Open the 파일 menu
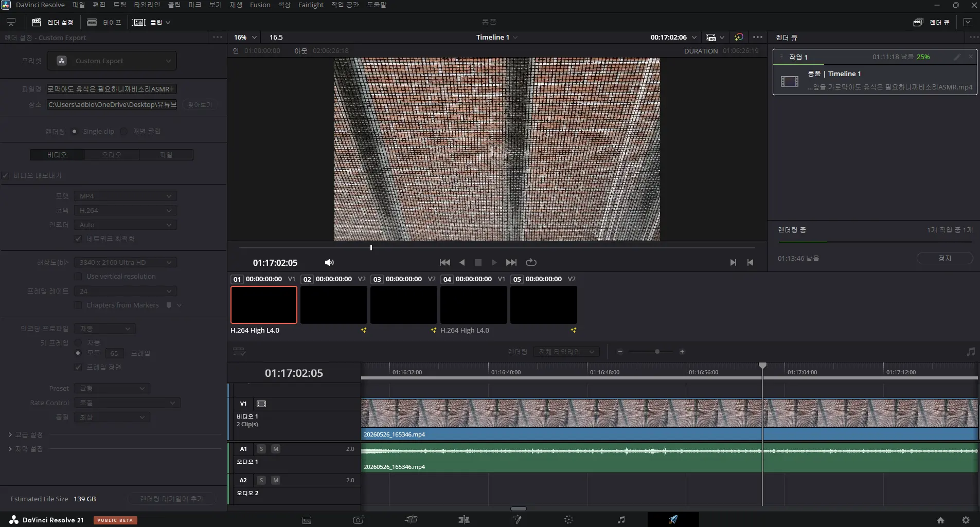The width and height of the screenshot is (980, 527). [x=79, y=5]
